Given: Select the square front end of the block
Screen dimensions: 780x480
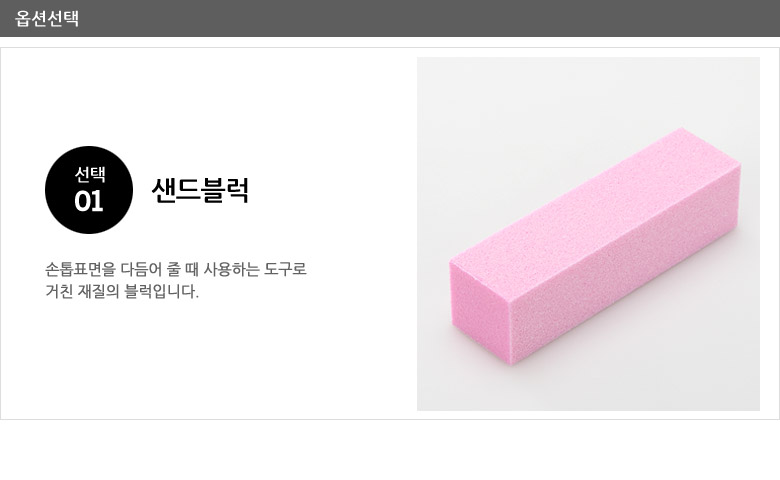Looking at the screenshot, I should pos(481,311).
